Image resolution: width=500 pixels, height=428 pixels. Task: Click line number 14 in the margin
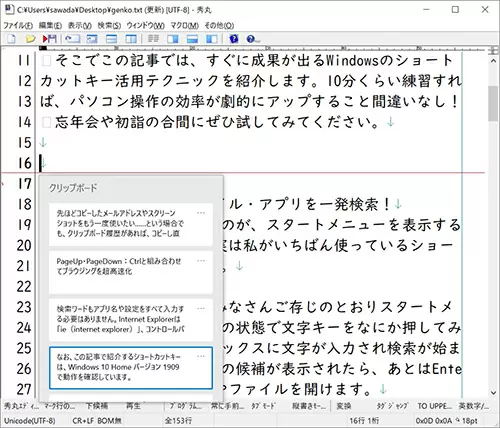(24, 122)
